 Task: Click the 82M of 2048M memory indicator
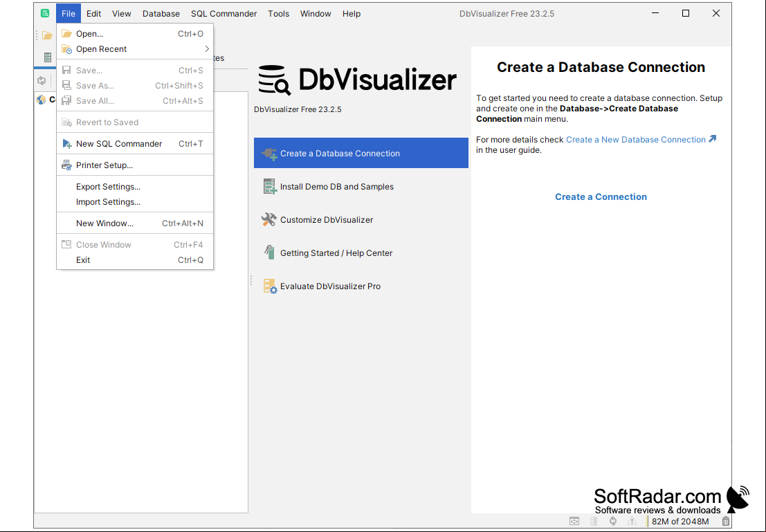[x=680, y=521]
